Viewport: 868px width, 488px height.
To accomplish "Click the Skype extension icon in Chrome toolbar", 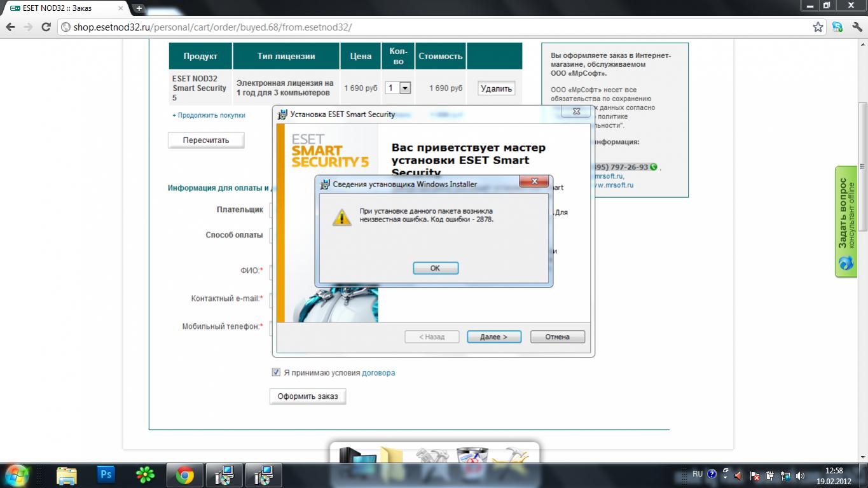I will (837, 27).
